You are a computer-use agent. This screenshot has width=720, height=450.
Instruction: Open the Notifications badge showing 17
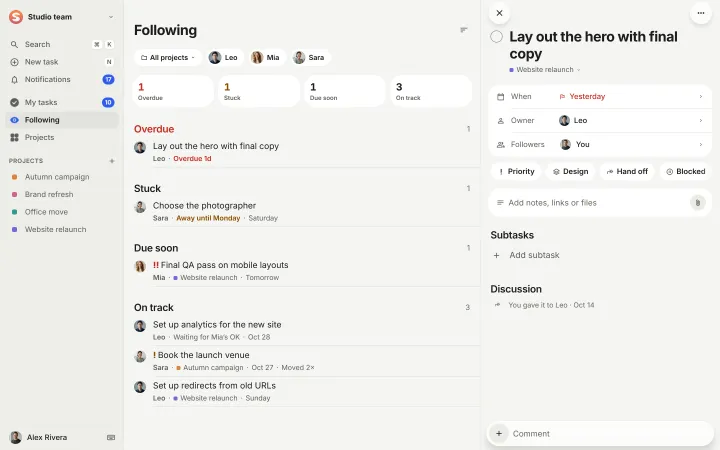tap(108, 79)
